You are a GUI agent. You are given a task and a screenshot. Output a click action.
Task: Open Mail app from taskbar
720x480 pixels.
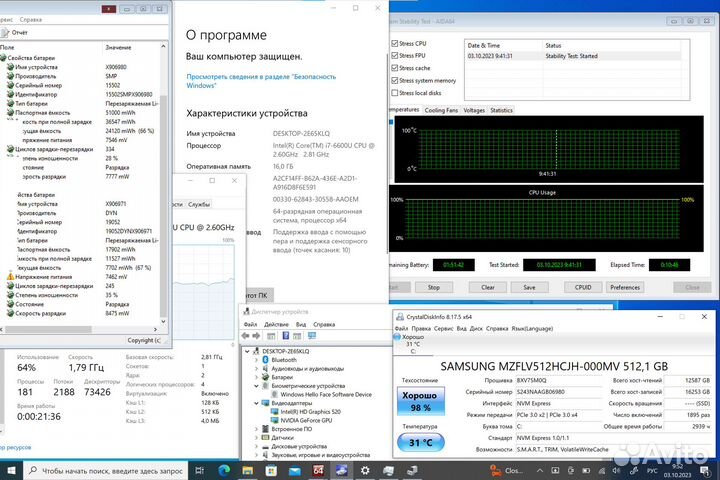(x=294, y=470)
